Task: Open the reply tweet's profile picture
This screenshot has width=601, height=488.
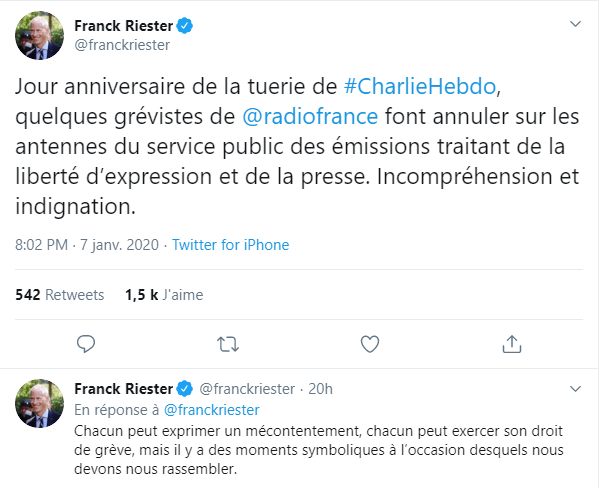Action: click(x=39, y=403)
